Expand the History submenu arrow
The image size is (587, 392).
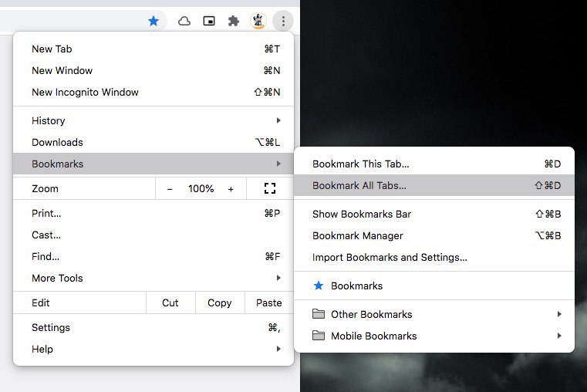[278, 120]
